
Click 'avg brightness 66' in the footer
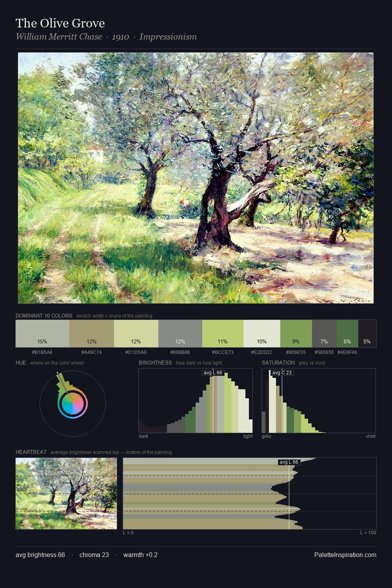point(40,555)
